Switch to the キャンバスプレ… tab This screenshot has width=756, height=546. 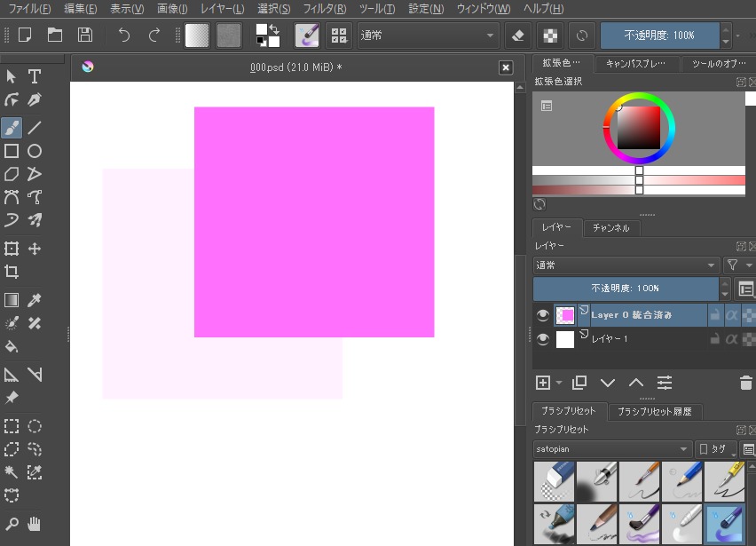pyautogui.click(x=635, y=64)
